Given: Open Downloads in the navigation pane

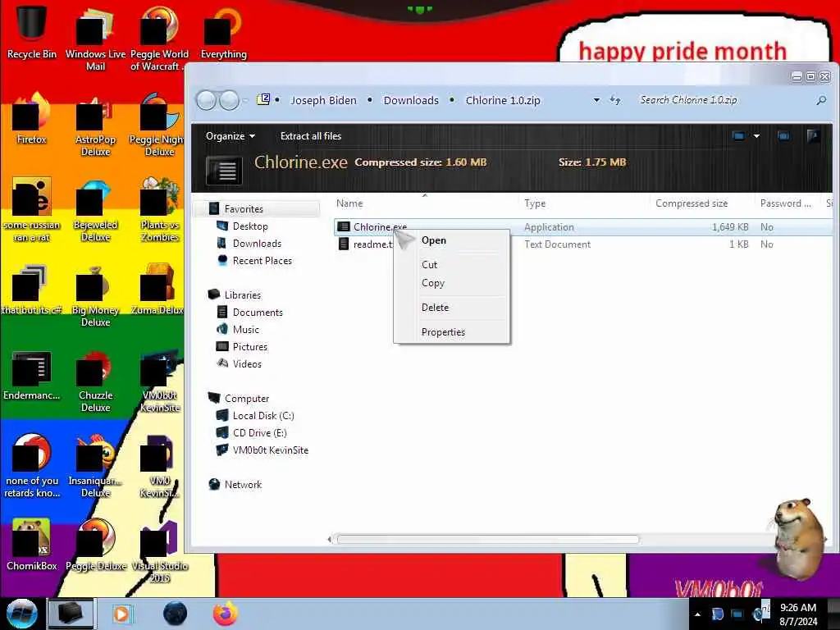Looking at the screenshot, I should [x=257, y=243].
